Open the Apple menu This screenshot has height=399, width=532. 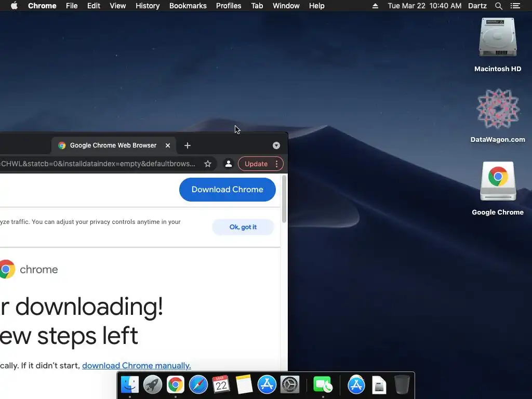tap(14, 6)
